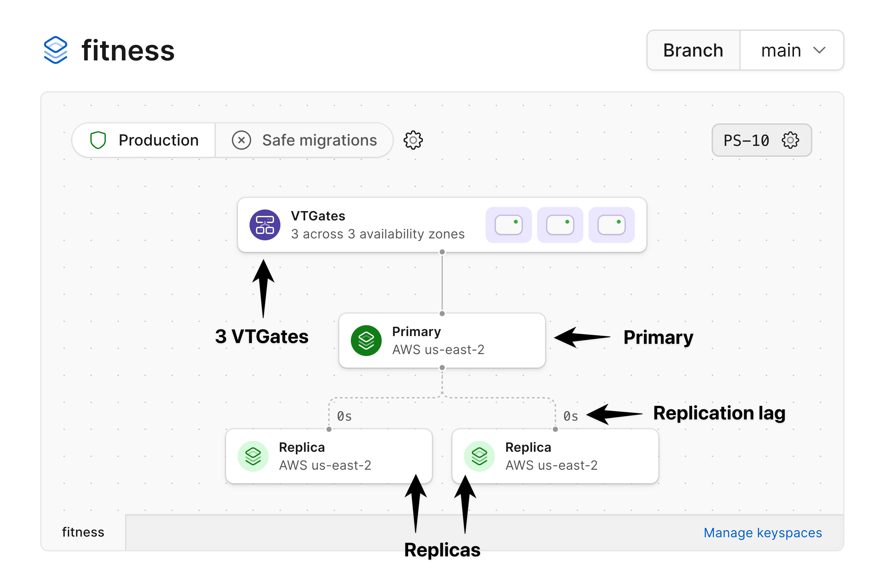Select the left Replica database icon
The width and height of the screenshot is (885, 588).
point(254,456)
